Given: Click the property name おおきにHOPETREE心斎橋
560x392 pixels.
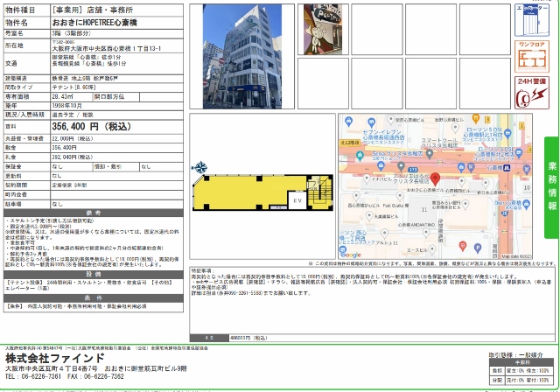Looking at the screenshot, I should coord(106,20).
